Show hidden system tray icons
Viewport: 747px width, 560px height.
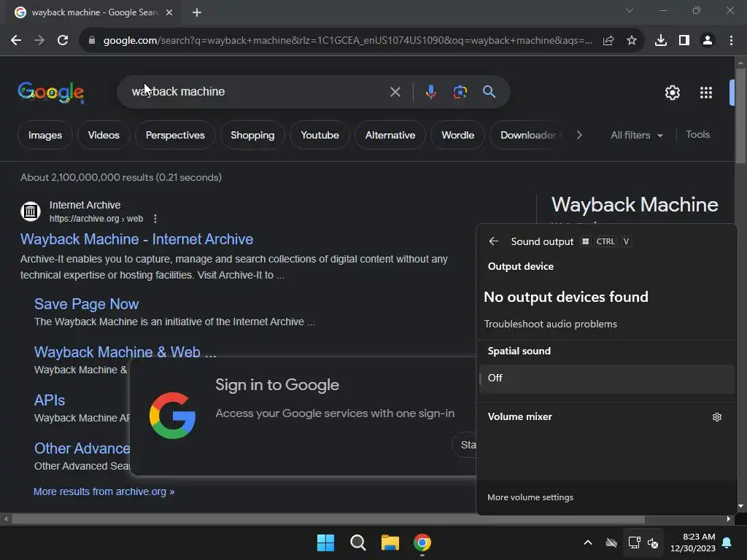(588, 542)
